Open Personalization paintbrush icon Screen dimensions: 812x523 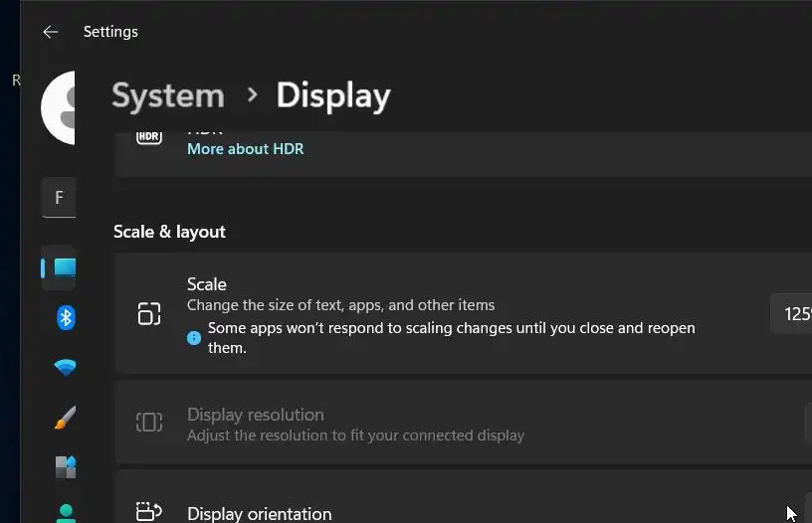[66, 419]
